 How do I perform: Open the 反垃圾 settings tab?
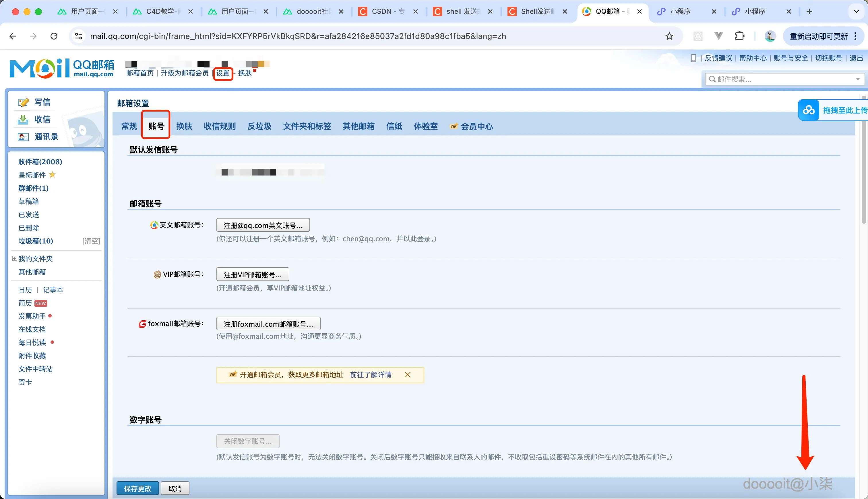(x=259, y=126)
